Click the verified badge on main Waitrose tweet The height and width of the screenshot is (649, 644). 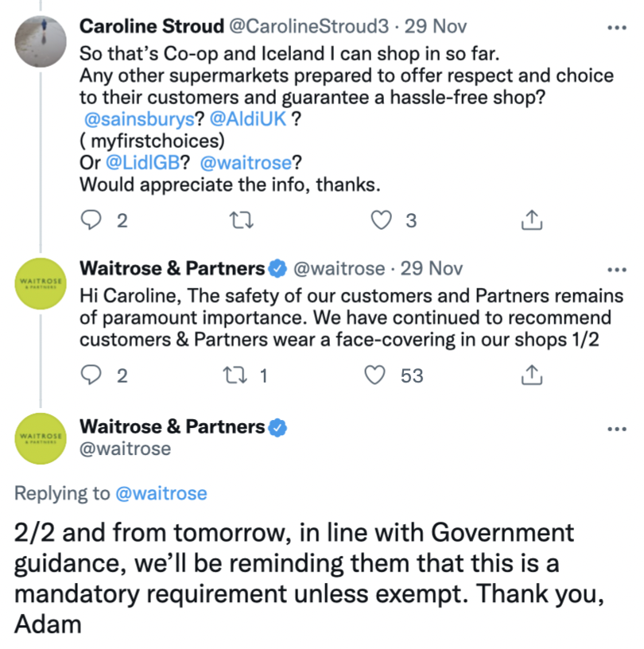point(277,428)
